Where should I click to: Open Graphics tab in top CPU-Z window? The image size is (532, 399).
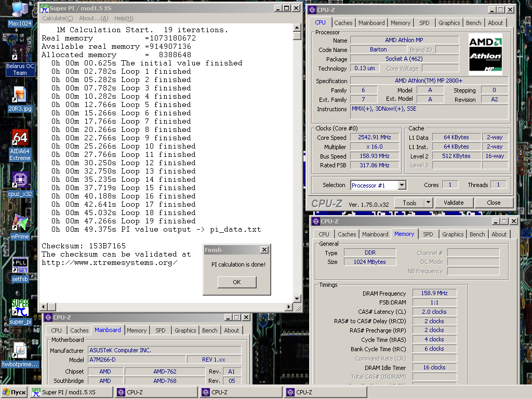[x=449, y=23]
